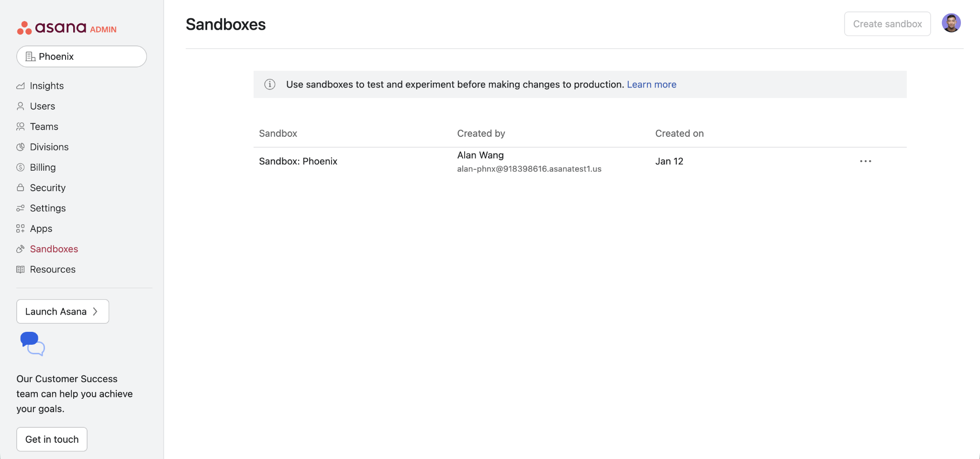Open Insights in the sidebar
This screenshot has width=980, height=459.
tap(46, 86)
